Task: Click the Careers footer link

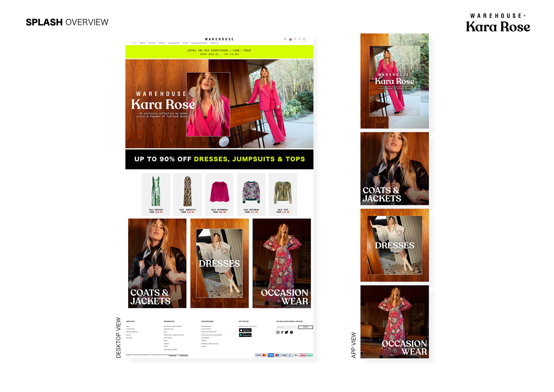Action: click(203, 346)
